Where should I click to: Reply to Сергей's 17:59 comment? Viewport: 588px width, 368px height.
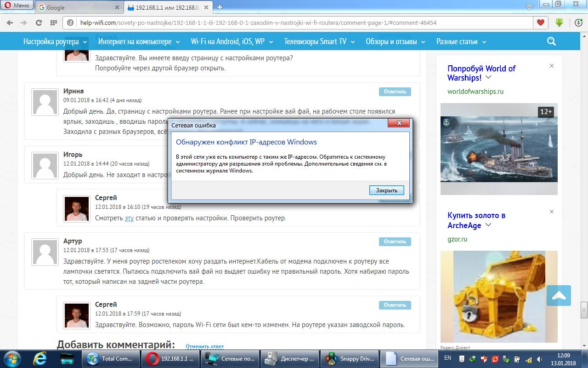coord(395,305)
